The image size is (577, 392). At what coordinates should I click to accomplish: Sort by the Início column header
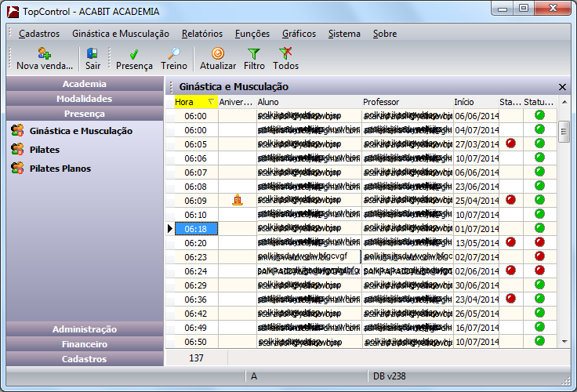[476, 102]
